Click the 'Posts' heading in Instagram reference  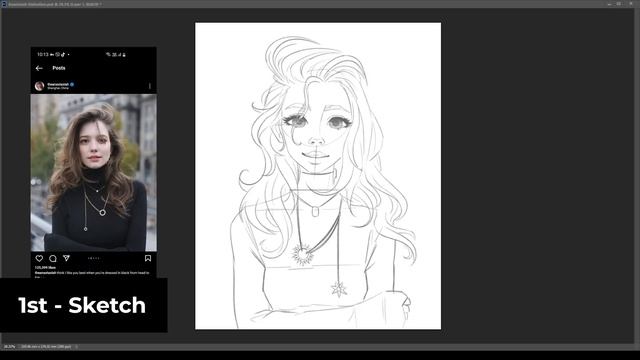click(x=59, y=68)
